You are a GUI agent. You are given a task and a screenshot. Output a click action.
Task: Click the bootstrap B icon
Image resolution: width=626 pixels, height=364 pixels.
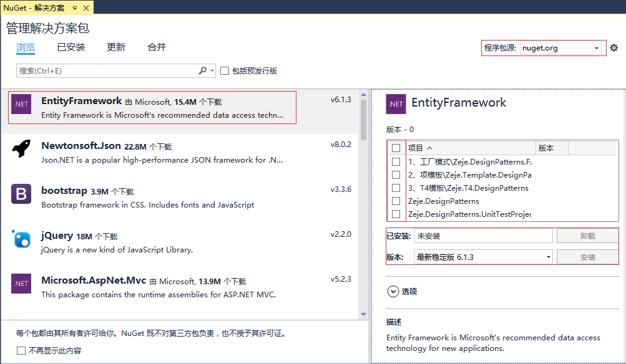pos(21,194)
